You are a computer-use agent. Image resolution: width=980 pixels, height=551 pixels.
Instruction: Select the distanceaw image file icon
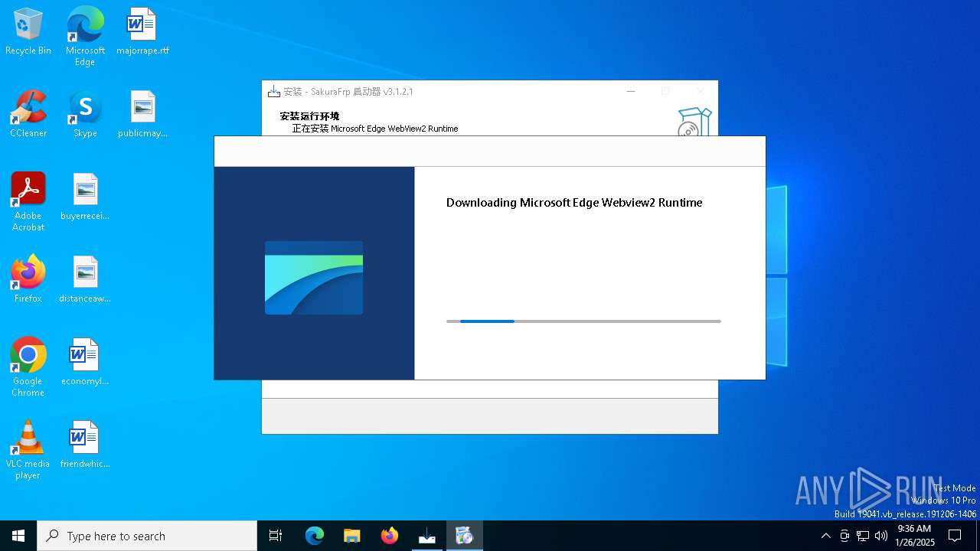click(x=85, y=279)
